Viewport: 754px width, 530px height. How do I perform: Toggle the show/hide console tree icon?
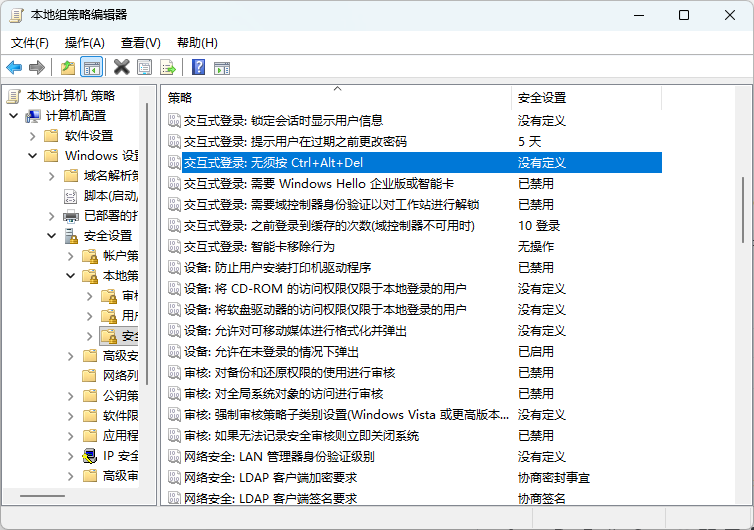pos(91,67)
